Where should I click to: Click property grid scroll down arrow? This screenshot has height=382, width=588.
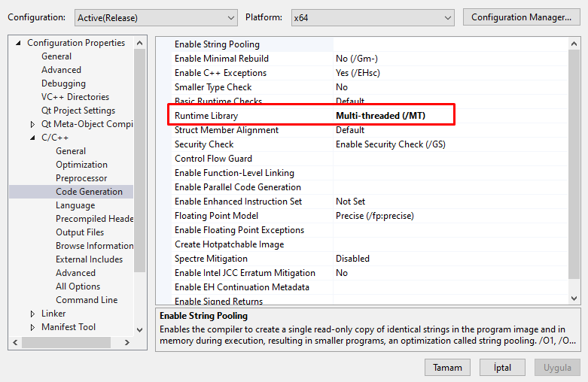tap(574, 298)
